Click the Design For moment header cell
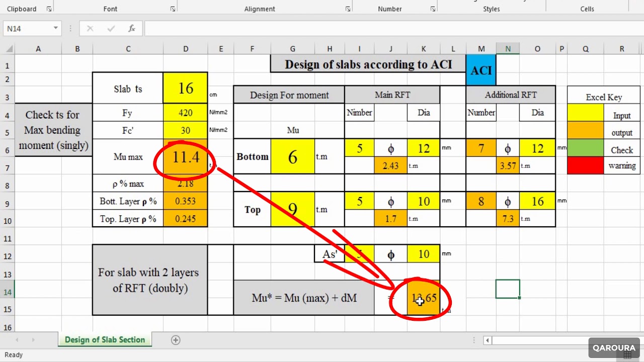Viewport: 644px width, 362px height. pos(289,95)
